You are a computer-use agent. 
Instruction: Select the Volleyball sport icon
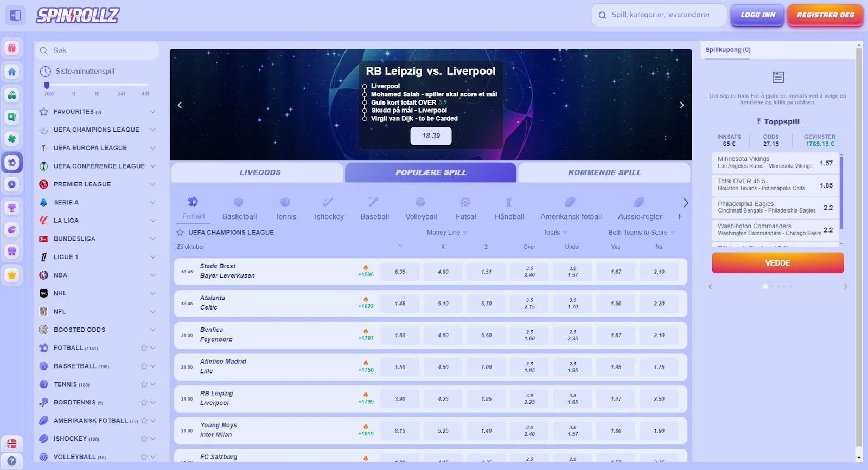[420, 202]
